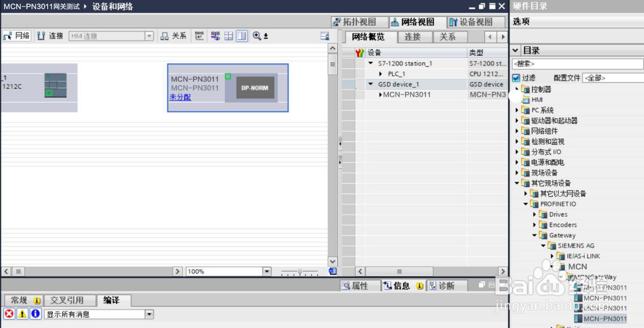Click the zoom magnifier icon in toolbar

[x=257, y=36]
